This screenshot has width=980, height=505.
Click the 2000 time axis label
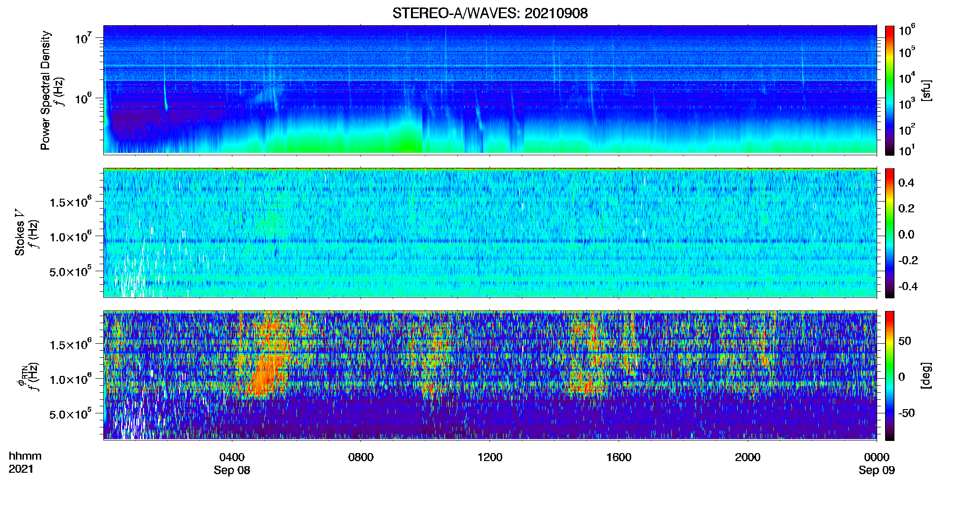(x=748, y=457)
